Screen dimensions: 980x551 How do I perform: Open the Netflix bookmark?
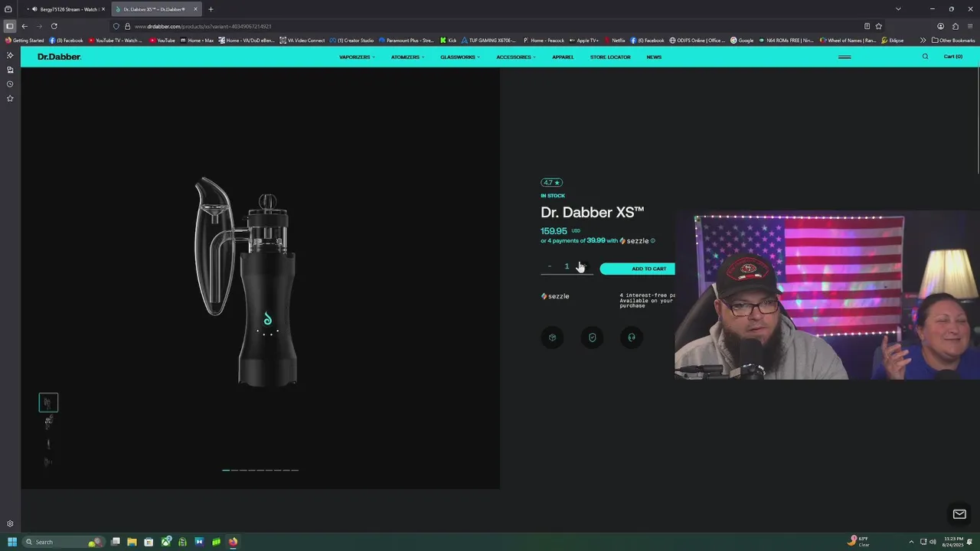pyautogui.click(x=615, y=41)
